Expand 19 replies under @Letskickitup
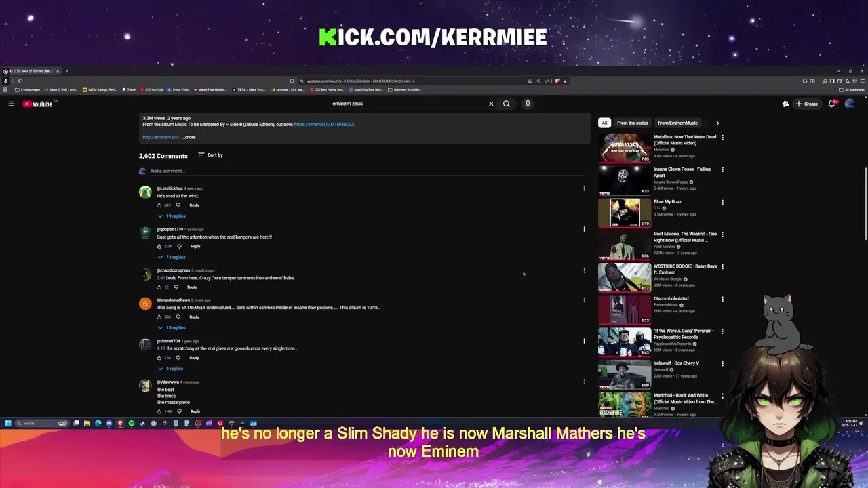The height and width of the screenshot is (488, 868). tap(172, 216)
